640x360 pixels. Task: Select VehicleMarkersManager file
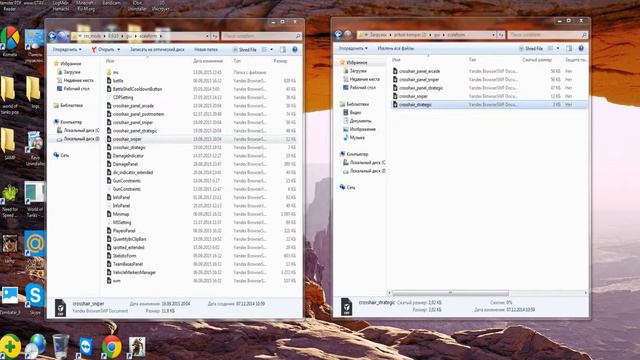pos(134,272)
